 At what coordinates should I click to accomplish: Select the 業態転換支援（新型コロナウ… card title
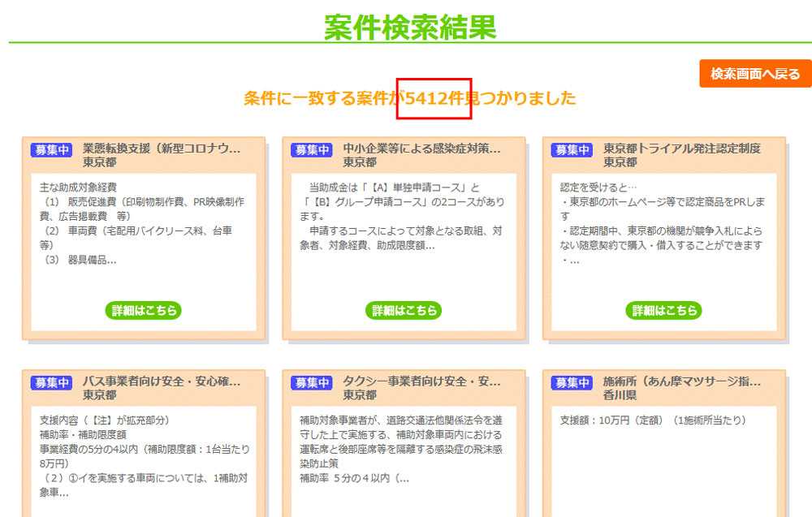tap(162, 149)
